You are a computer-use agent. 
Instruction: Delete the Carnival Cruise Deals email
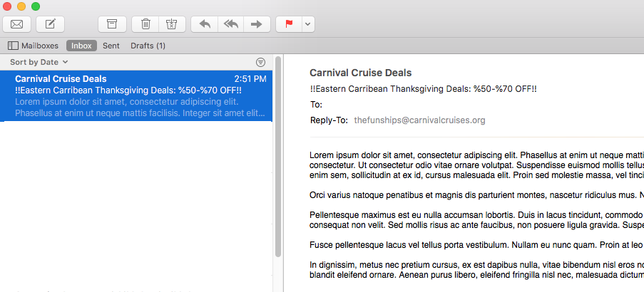click(x=145, y=24)
